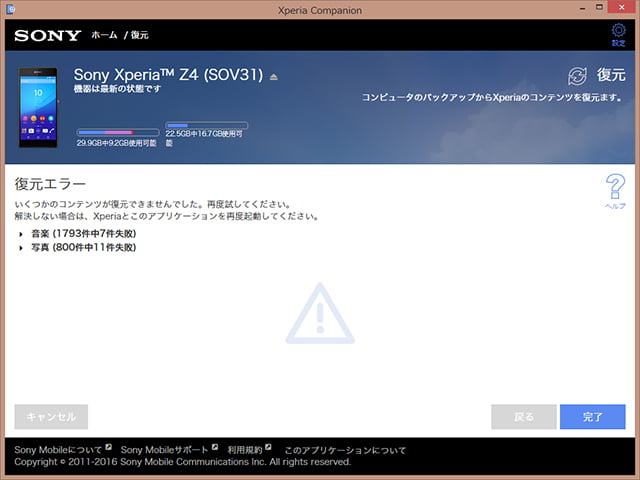Click the 復元 circular arrows icon
This screenshot has width=640, height=480.
coord(577,77)
